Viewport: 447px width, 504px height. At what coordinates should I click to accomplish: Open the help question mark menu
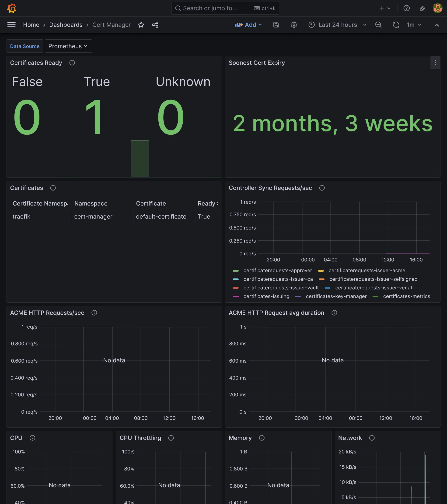coord(406,8)
